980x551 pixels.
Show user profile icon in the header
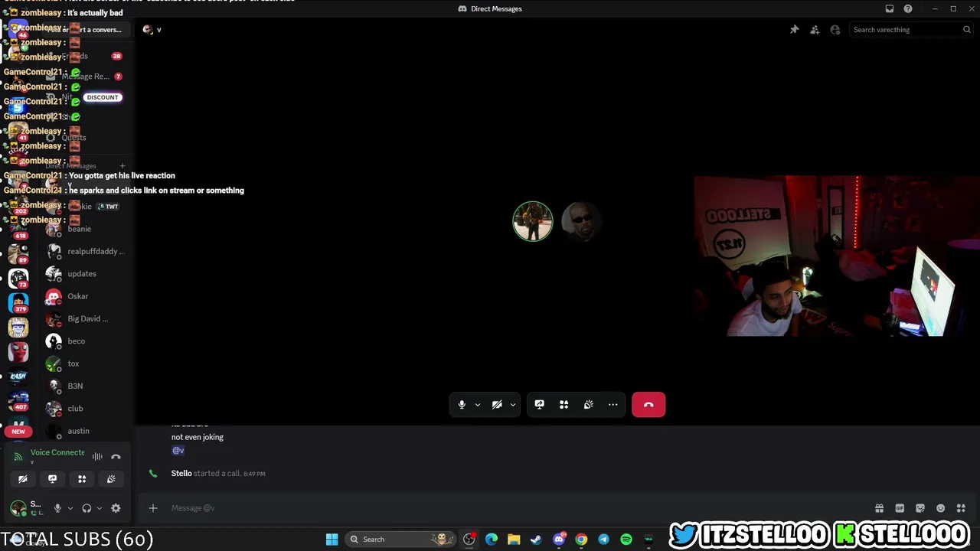pyautogui.click(x=835, y=30)
